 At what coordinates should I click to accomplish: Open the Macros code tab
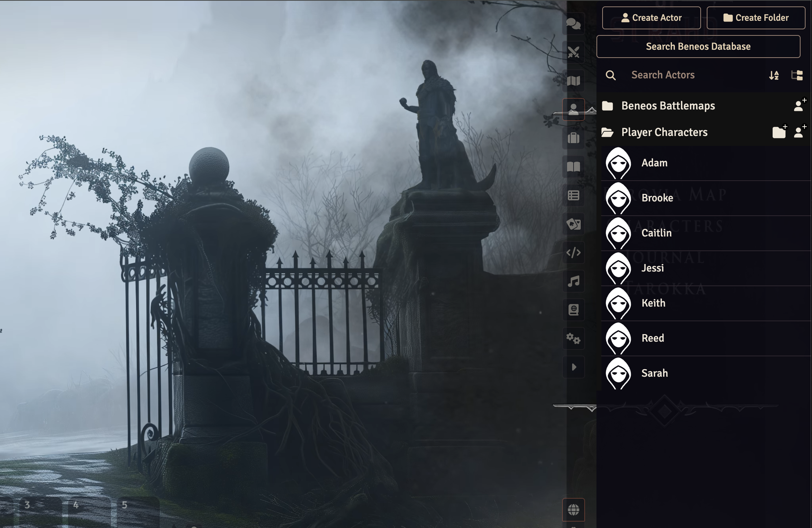tap(573, 253)
